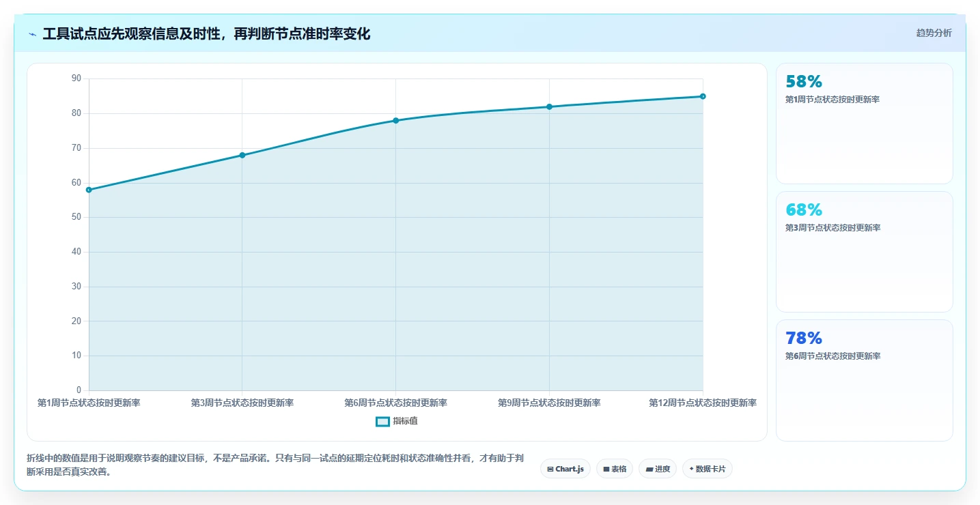980x505 pixels.
Task: Click the data point at 第3周 (68)
Action: pyautogui.click(x=242, y=155)
